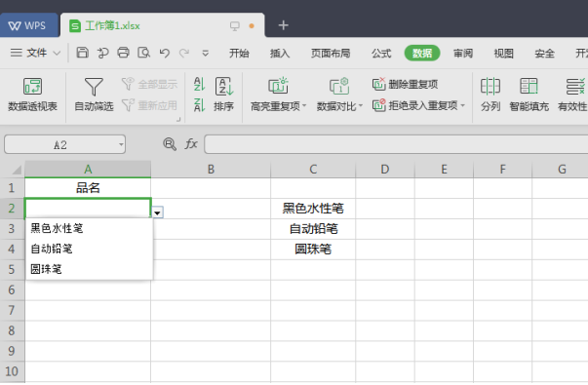Screen dimensions: 588x385
Task: Enable 自动筛选 auto filter
Action: pos(94,95)
